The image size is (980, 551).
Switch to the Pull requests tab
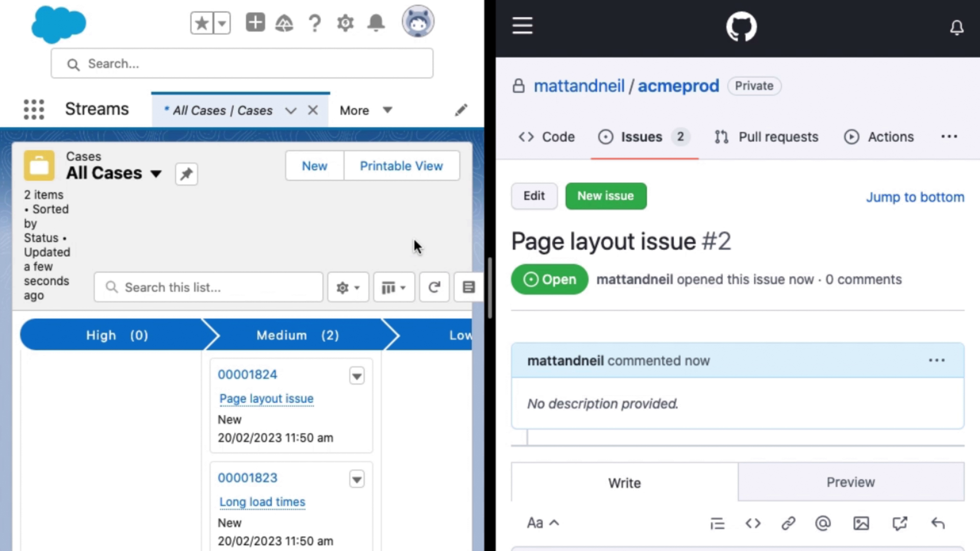(x=766, y=137)
